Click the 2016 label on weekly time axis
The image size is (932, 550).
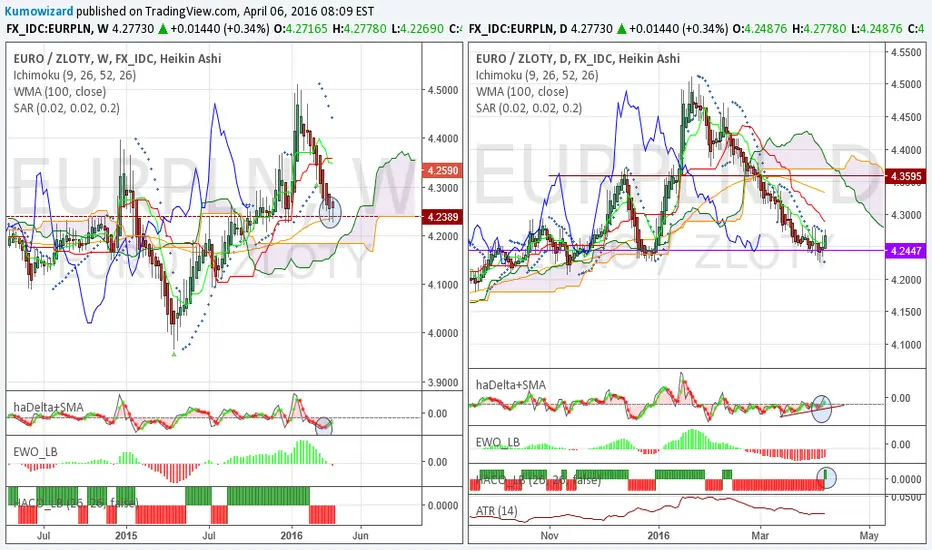(291, 535)
